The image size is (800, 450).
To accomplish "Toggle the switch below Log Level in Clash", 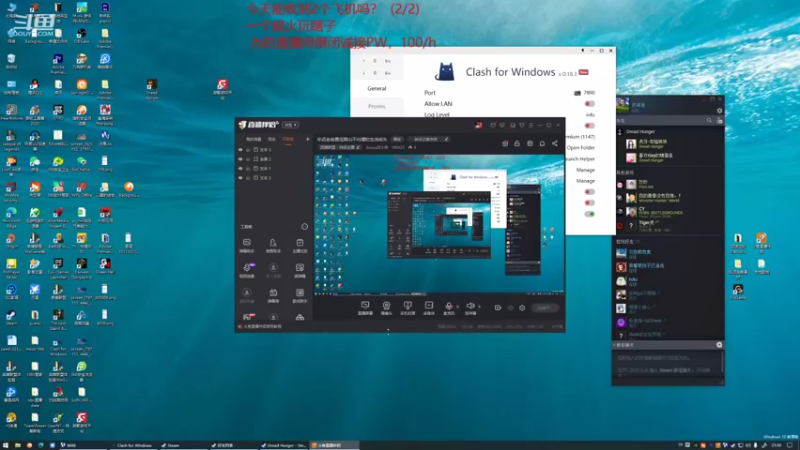I will (x=589, y=126).
